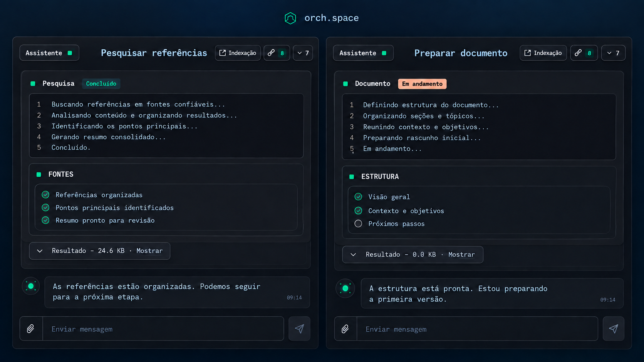Toggle Pontos principais identificados check circle
Image resolution: width=644 pixels, height=362 pixels.
point(45,207)
